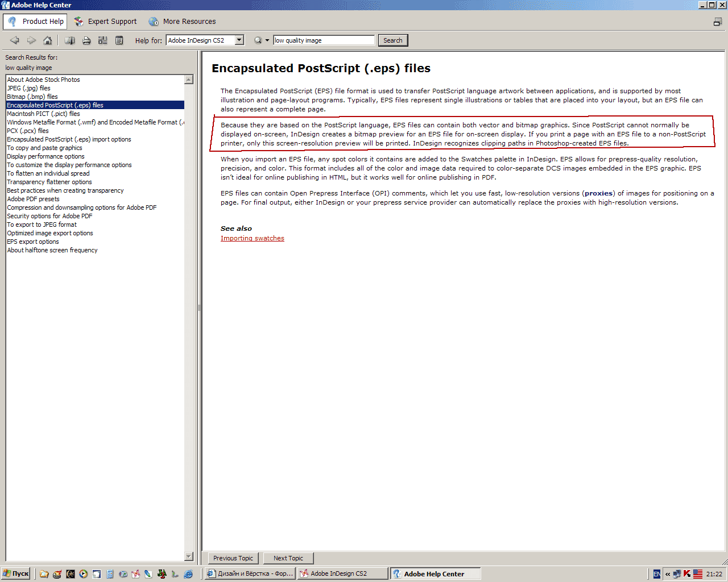Click the grid-style preferences toolbar icon

click(x=103, y=40)
